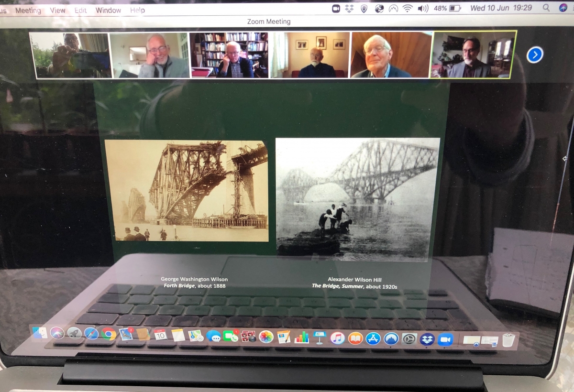This screenshot has height=392, width=574.
Task: Open the App Store in dock
Action: tap(373, 338)
